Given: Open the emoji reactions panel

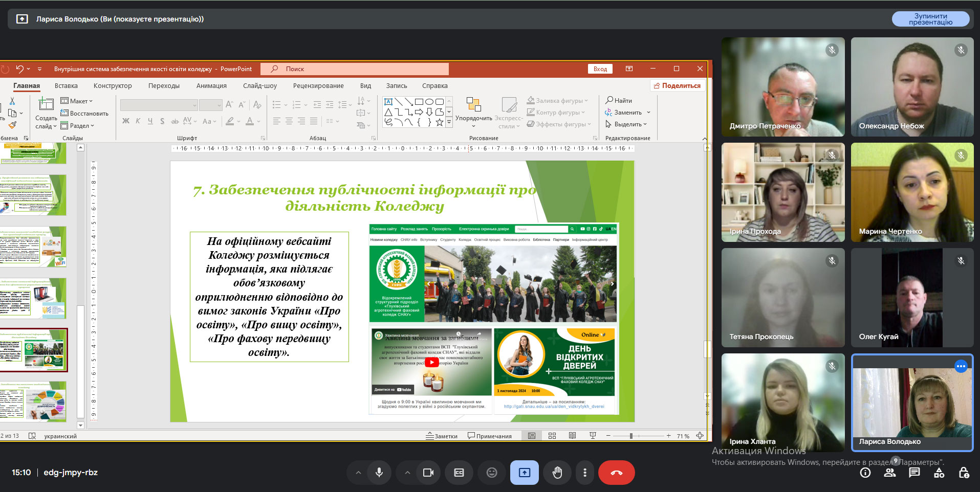Looking at the screenshot, I should coord(492,473).
